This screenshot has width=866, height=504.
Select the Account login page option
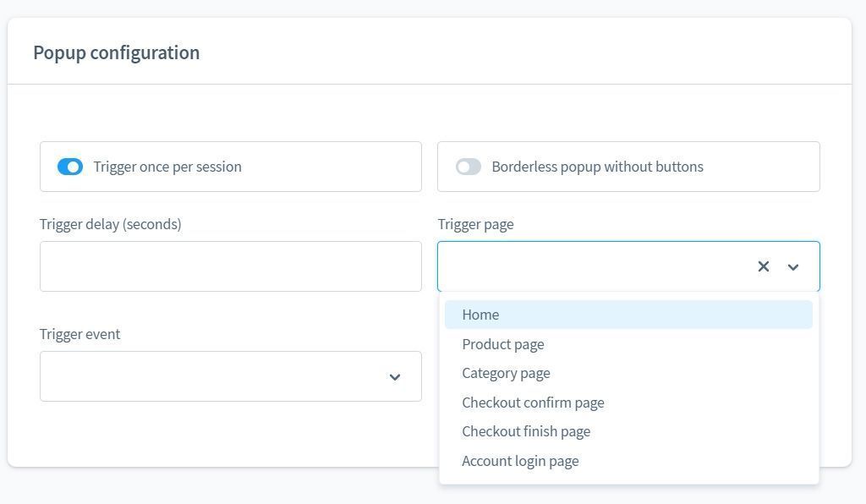(x=520, y=461)
